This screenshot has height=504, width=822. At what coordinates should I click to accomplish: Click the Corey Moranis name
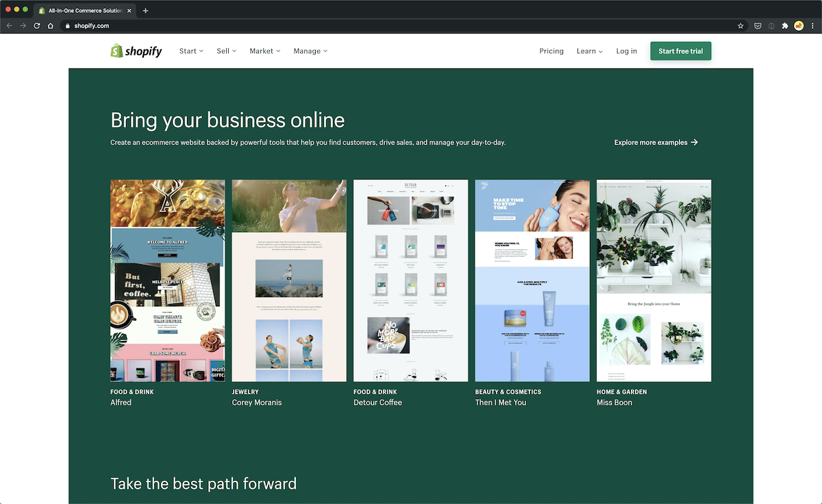pyautogui.click(x=257, y=403)
